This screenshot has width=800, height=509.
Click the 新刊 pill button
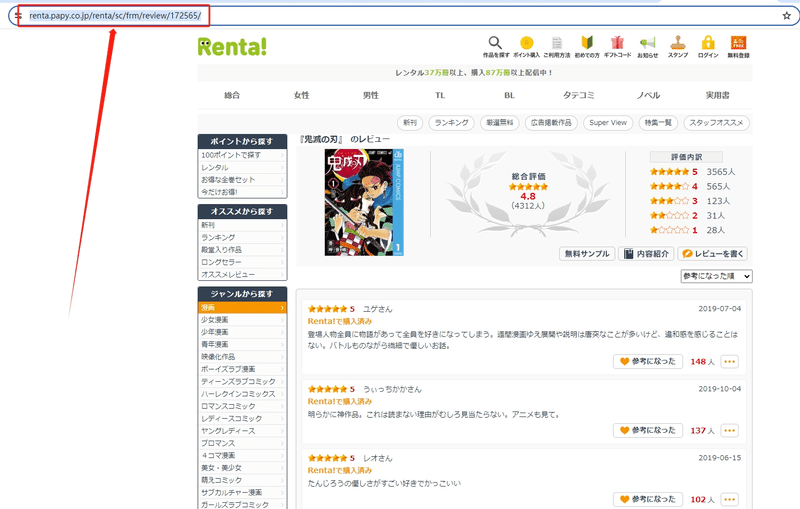[410, 123]
